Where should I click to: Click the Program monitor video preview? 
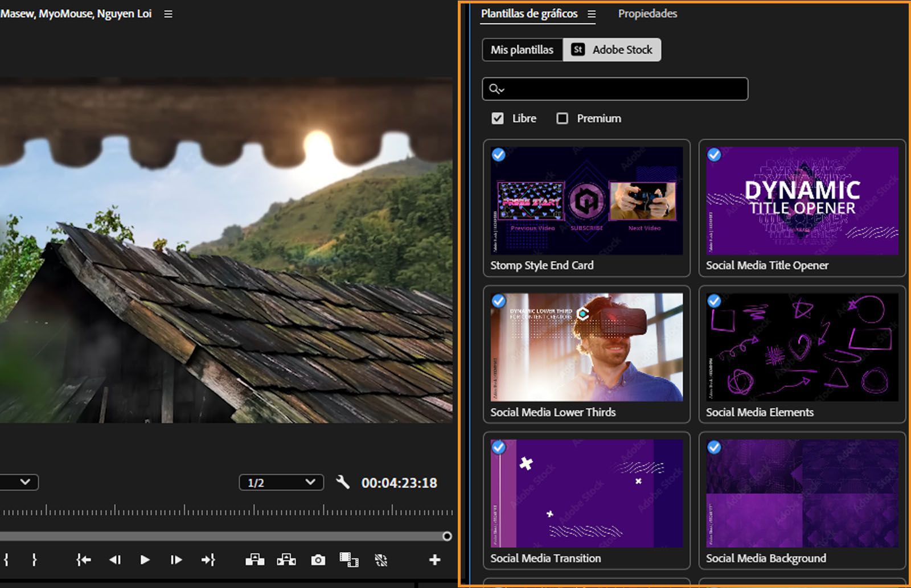[x=227, y=250]
